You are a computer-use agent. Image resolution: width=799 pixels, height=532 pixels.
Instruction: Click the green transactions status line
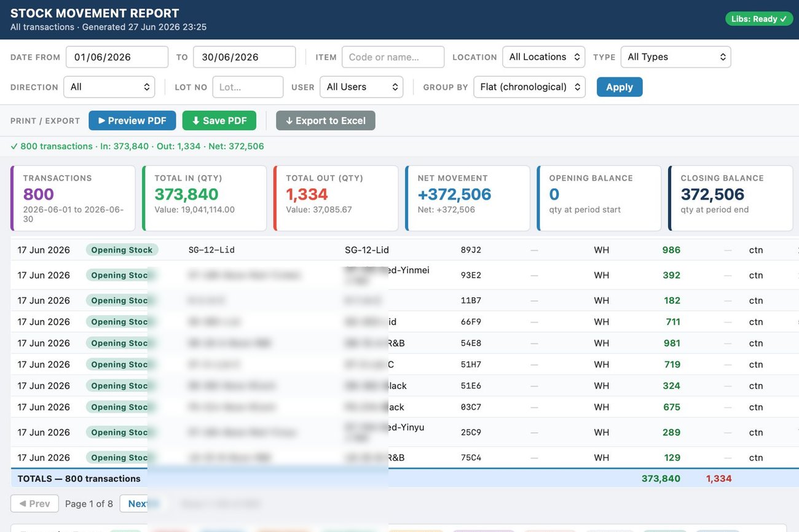(x=137, y=146)
